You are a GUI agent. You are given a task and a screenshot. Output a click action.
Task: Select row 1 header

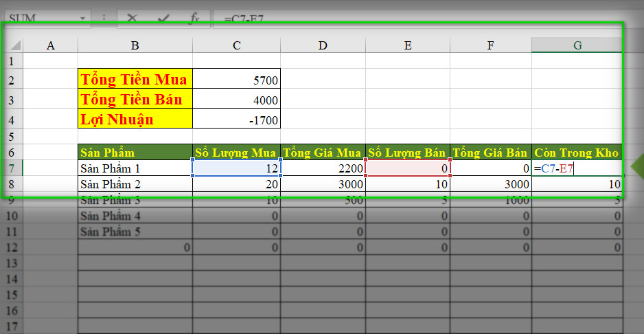coord(12,61)
